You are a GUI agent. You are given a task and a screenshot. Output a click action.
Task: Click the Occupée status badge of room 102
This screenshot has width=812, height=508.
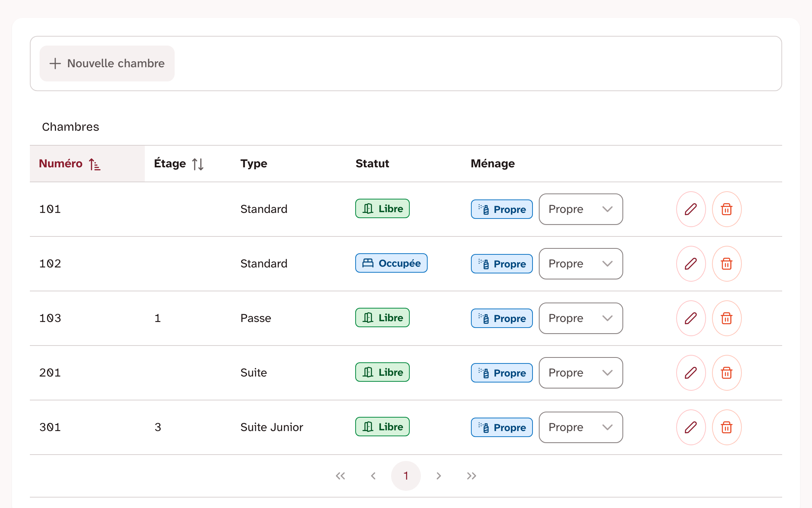coord(391,263)
